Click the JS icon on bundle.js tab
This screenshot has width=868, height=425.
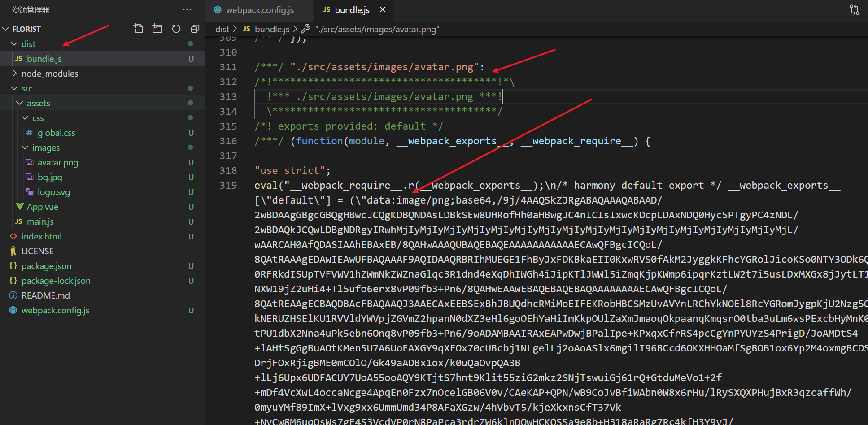[x=327, y=9]
